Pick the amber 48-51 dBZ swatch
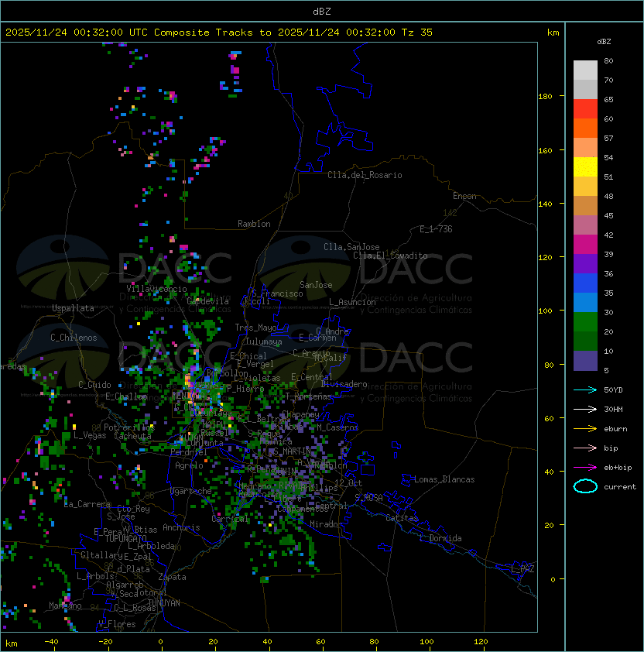Viewport: 644px width, 652px height. 585,187
